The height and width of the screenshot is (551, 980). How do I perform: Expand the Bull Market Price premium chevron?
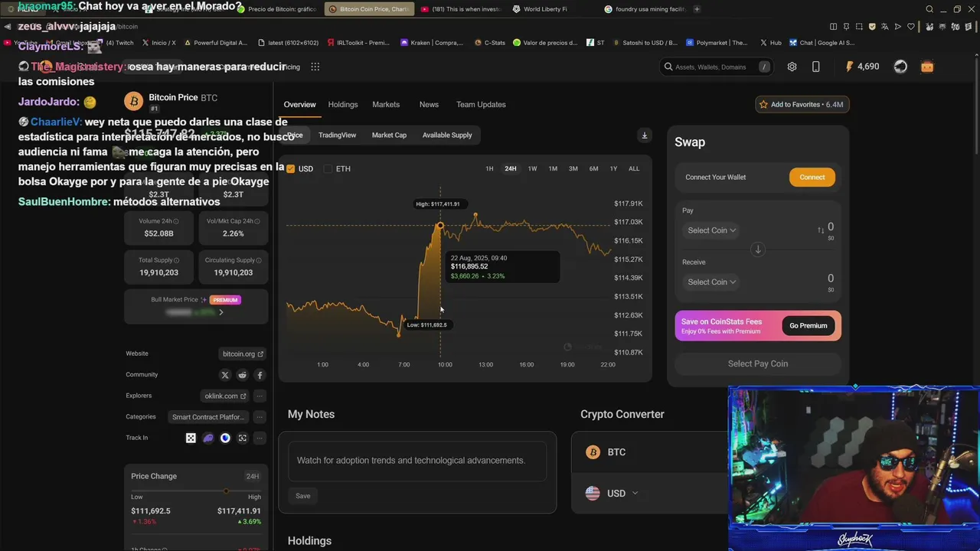pyautogui.click(x=221, y=312)
